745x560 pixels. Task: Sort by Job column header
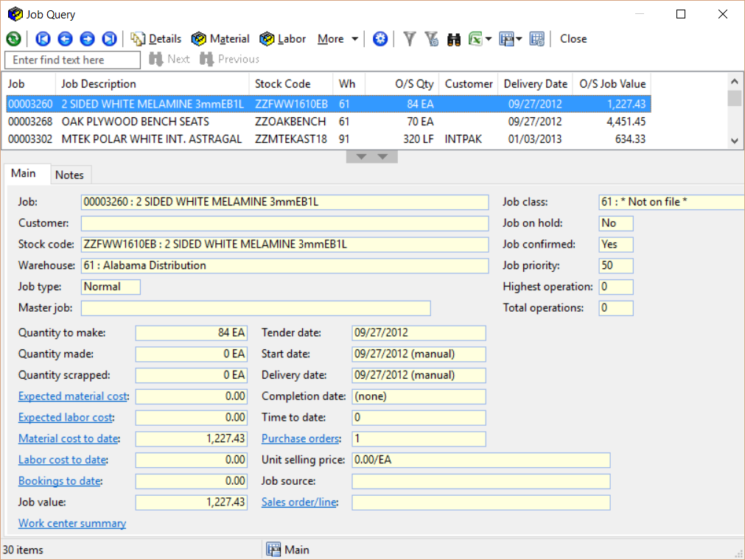click(29, 84)
